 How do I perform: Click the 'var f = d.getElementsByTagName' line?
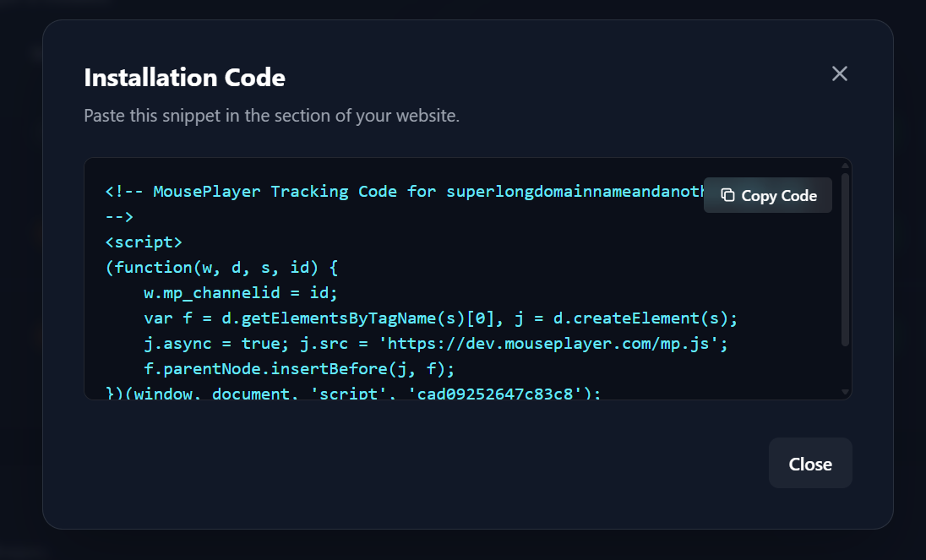tap(440, 318)
